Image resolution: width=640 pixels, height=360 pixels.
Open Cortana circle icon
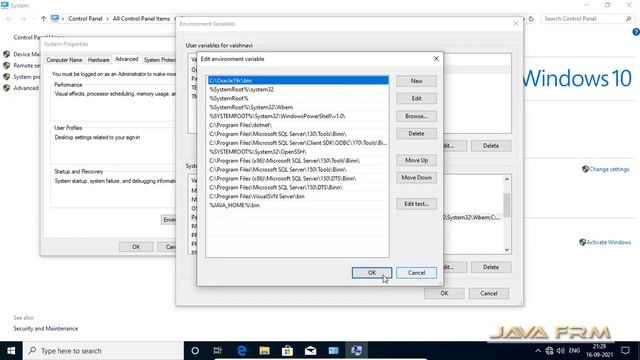pyautogui.click(x=195, y=351)
